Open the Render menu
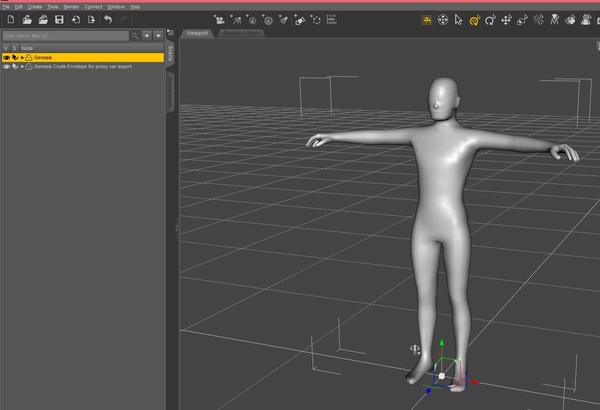 [x=71, y=6]
